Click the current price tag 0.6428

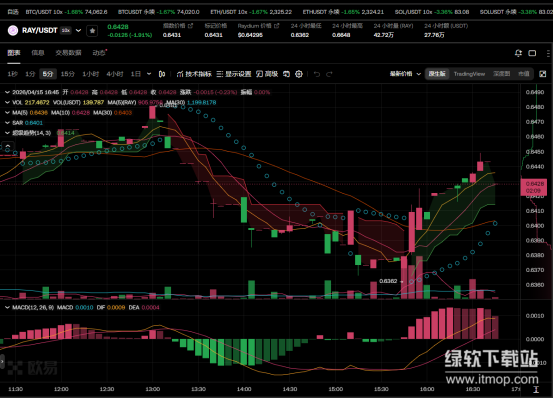[x=534, y=187]
